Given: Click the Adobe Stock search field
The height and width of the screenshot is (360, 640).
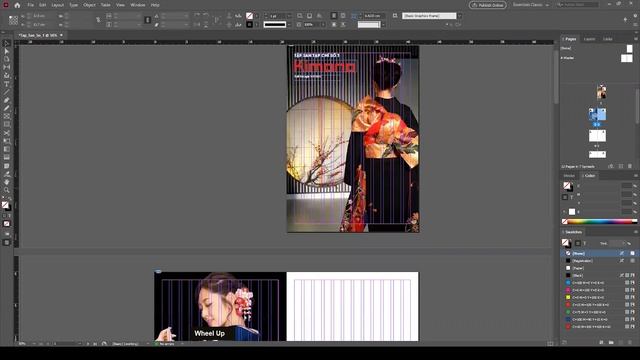Looking at the screenshot, I should click(x=577, y=5).
